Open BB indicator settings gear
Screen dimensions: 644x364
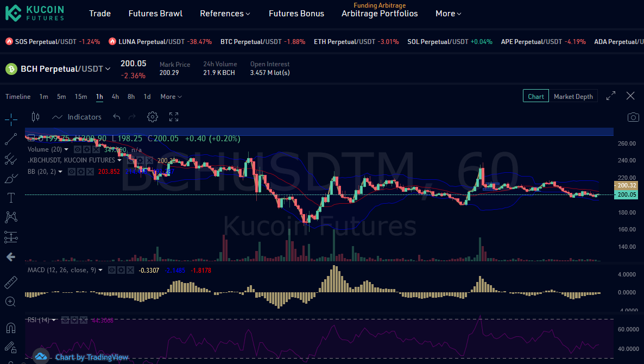click(81, 172)
